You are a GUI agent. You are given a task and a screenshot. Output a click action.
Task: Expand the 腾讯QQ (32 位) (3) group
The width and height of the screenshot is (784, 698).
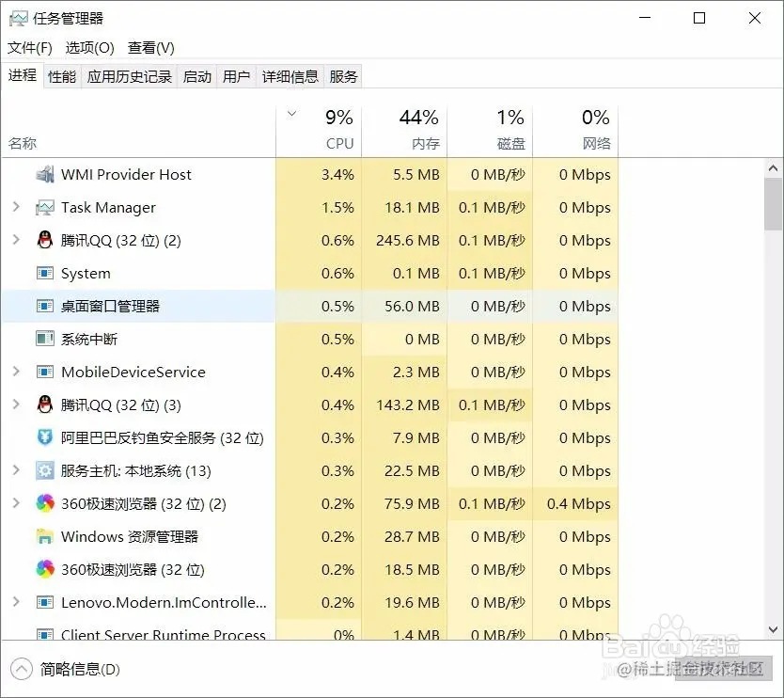[x=16, y=405]
